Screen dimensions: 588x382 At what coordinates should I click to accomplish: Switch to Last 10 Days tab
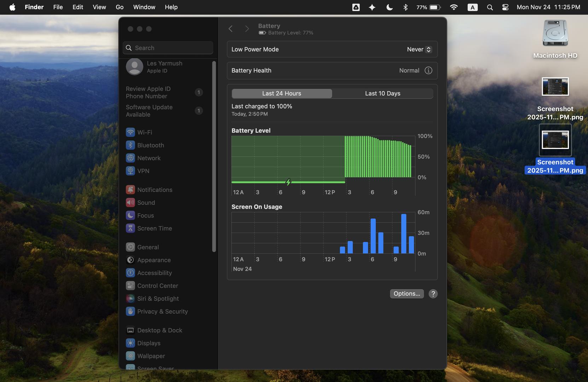[382, 93]
